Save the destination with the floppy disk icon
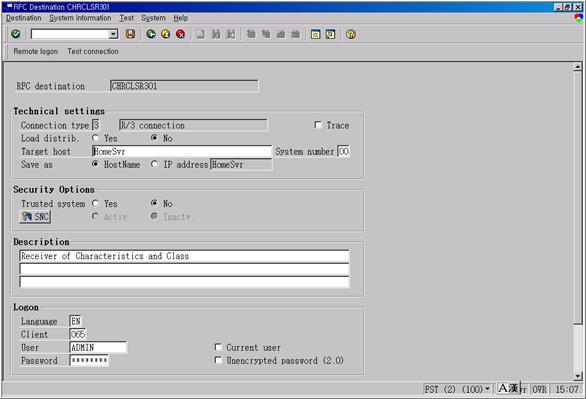 (x=130, y=34)
